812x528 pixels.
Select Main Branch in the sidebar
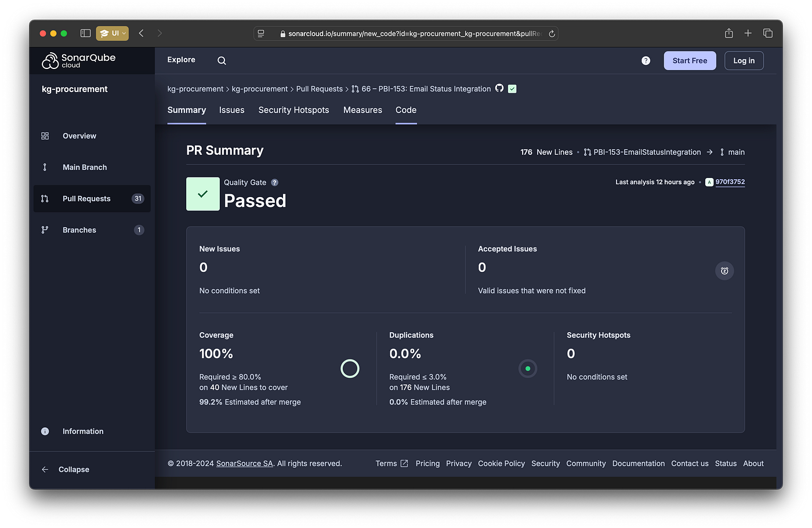point(92,167)
